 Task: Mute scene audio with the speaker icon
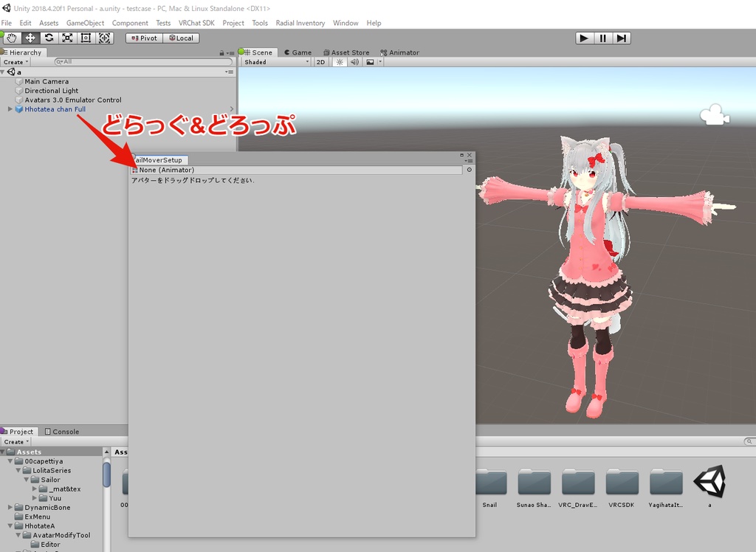click(x=354, y=62)
